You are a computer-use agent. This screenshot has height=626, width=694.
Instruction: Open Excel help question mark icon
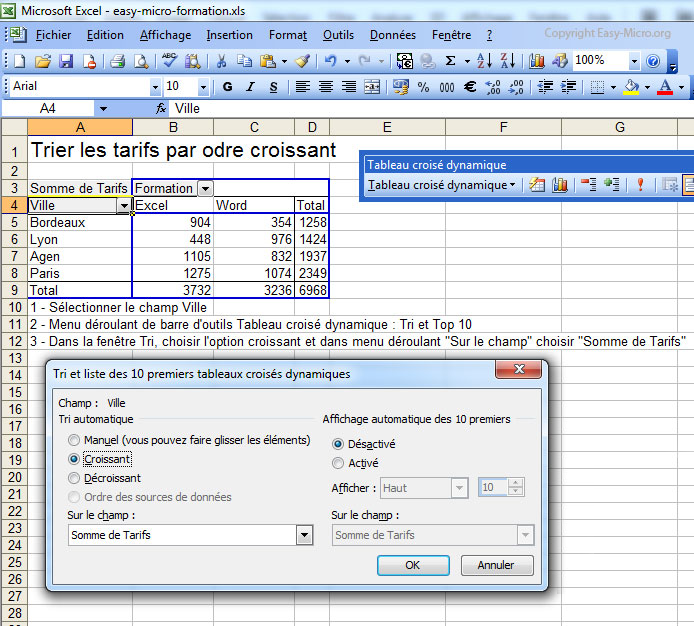coord(653,61)
